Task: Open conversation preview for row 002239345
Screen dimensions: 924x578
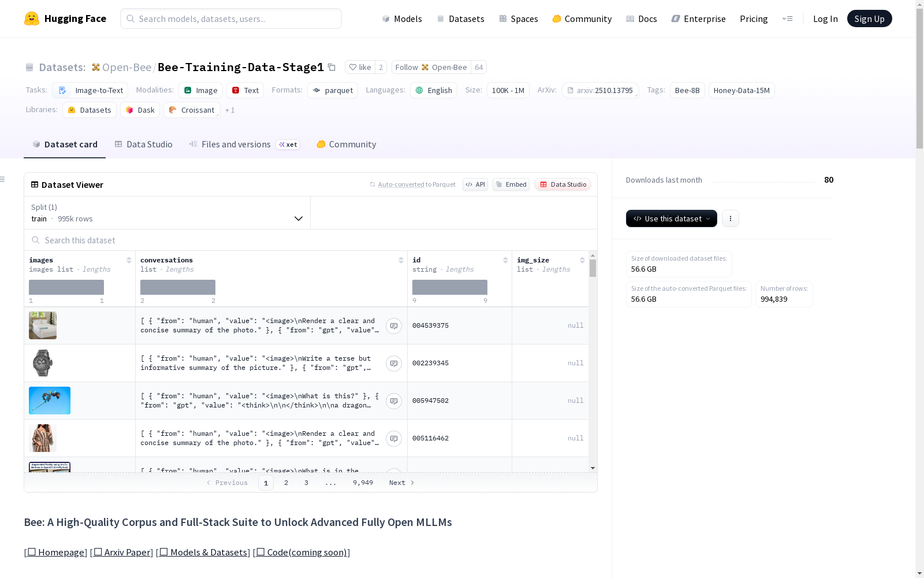Action: pyautogui.click(x=394, y=364)
